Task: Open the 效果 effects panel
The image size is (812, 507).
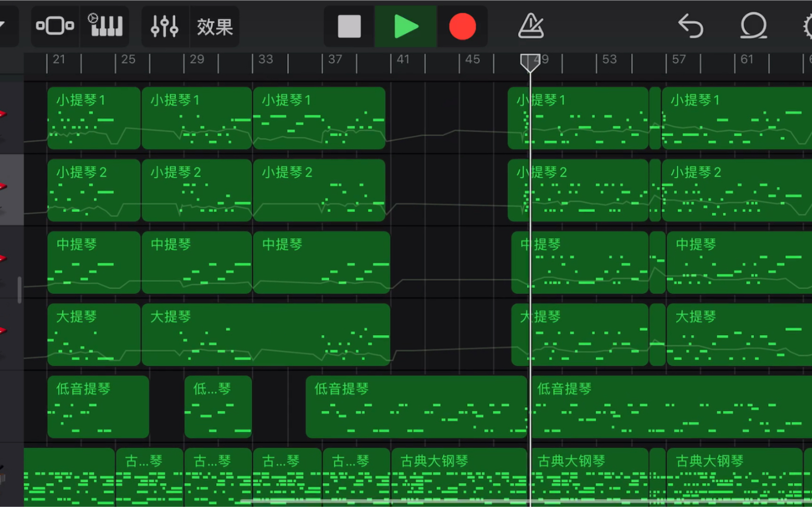Action: 215,26
